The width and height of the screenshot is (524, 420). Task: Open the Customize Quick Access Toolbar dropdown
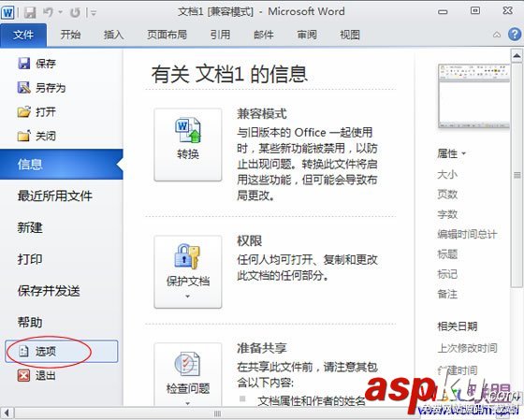(94, 13)
